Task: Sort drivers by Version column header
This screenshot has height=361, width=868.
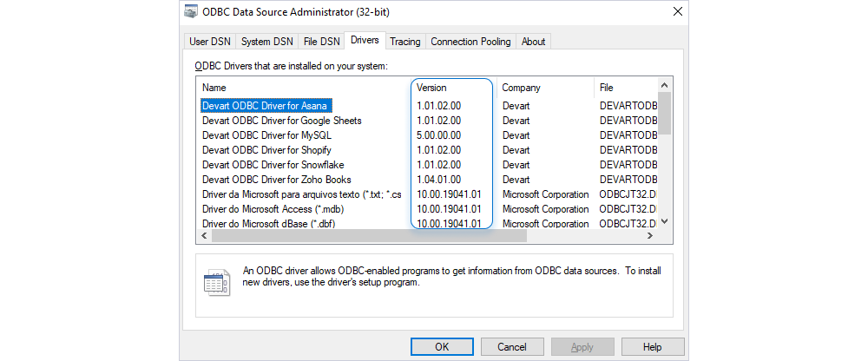Action: (x=431, y=88)
